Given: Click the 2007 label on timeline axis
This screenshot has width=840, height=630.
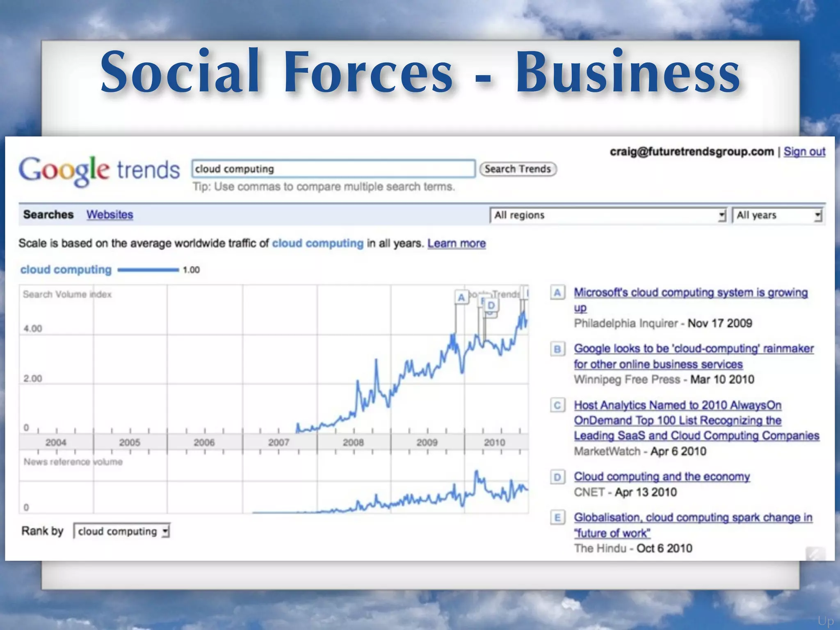Looking at the screenshot, I should point(278,443).
